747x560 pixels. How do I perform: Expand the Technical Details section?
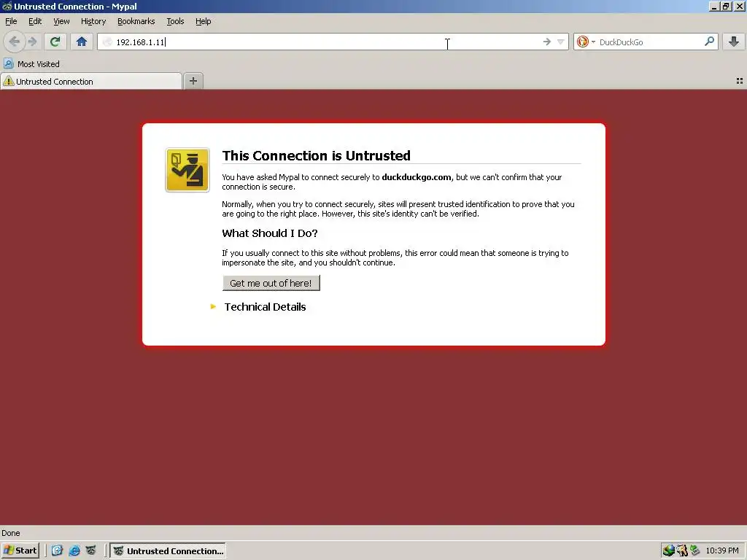(x=265, y=307)
